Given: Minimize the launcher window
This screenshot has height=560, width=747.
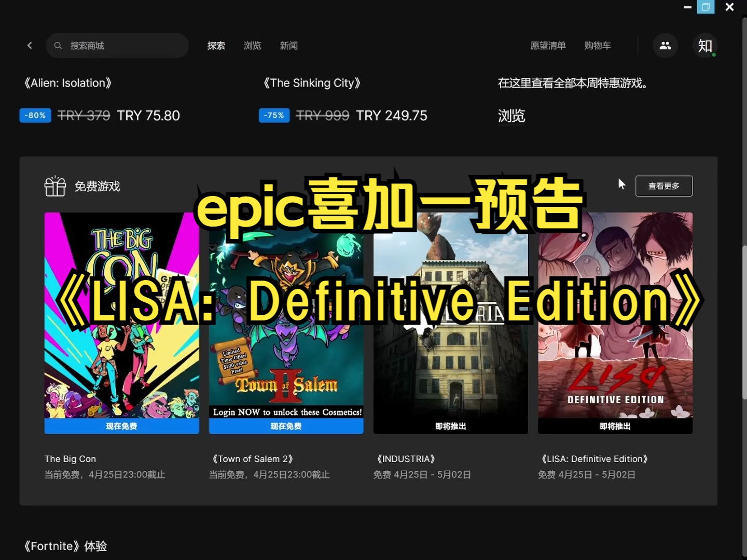Looking at the screenshot, I should pyautogui.click(x=688, y=7).
